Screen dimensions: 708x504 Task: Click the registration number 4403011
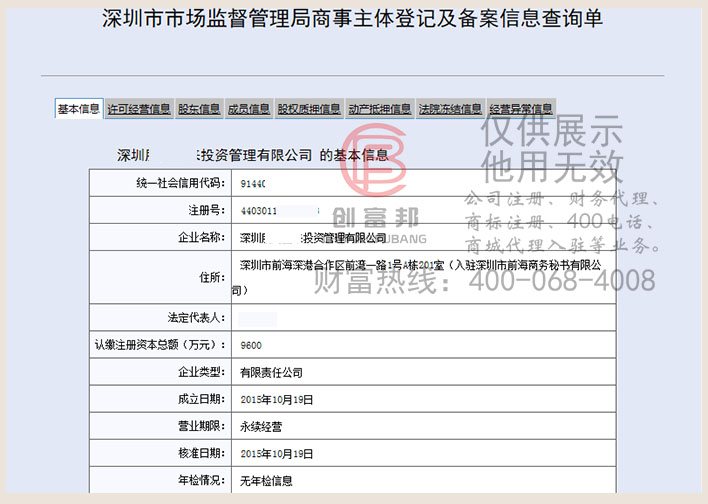[x=259, y=211]
